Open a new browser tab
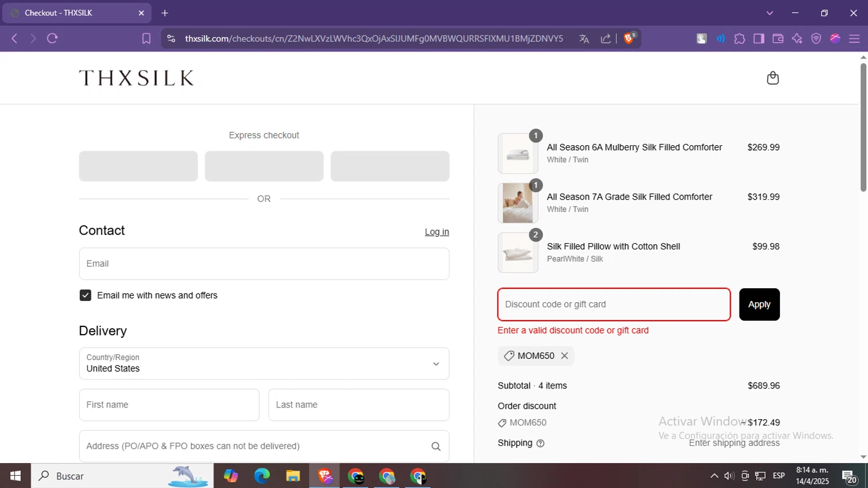The height and width of the screenshot is (488, 868). click(165, 13)
